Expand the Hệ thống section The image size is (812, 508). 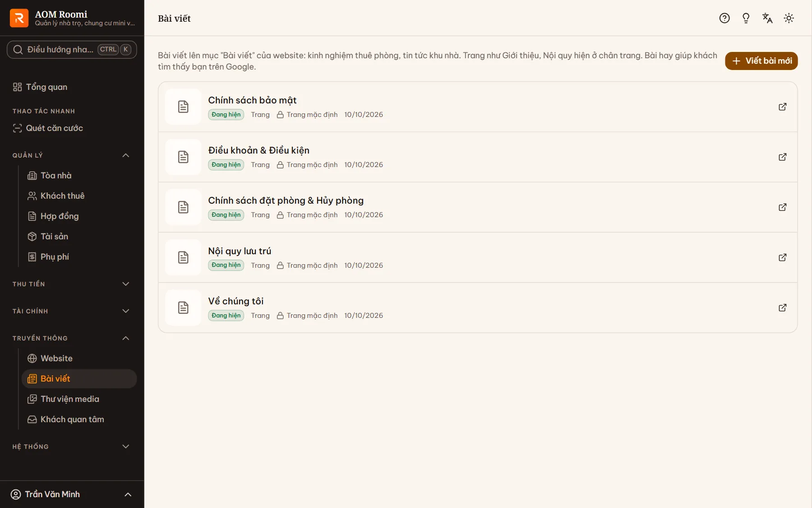tap(72, 447)
